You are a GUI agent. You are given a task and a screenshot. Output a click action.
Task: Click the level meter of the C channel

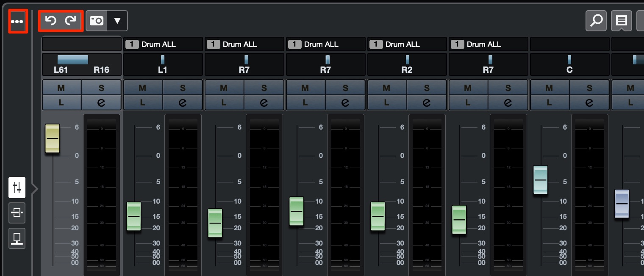[x=590, y=195]
